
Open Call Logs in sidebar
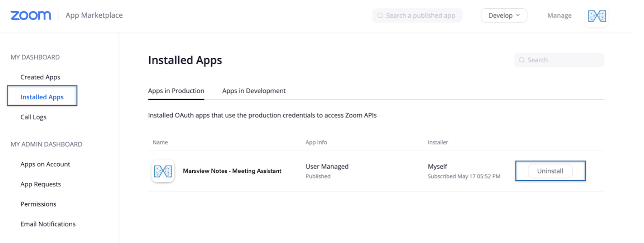coord(33,117)
